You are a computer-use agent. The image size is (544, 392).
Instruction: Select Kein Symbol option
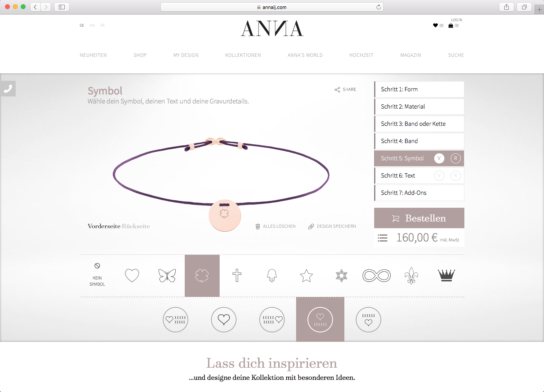97,275
